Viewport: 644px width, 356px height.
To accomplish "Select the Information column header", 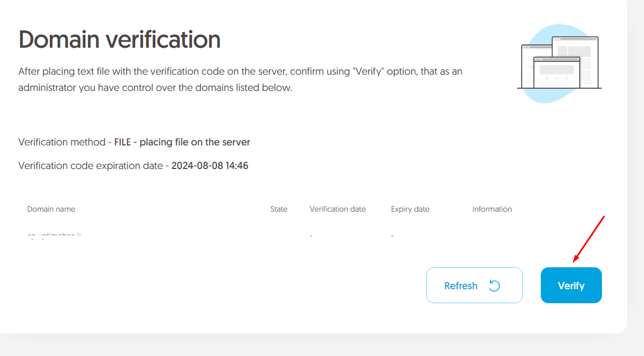I will (x=492, y=209).
